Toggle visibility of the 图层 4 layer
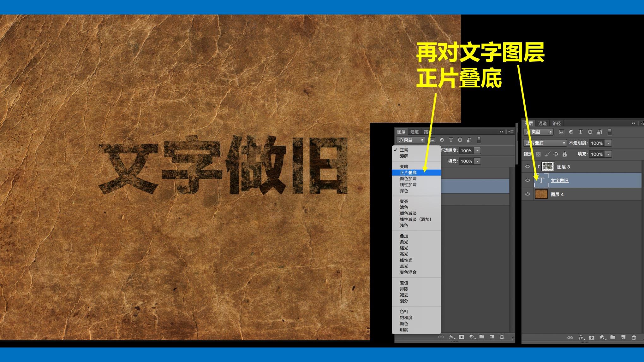 (527, 194)
